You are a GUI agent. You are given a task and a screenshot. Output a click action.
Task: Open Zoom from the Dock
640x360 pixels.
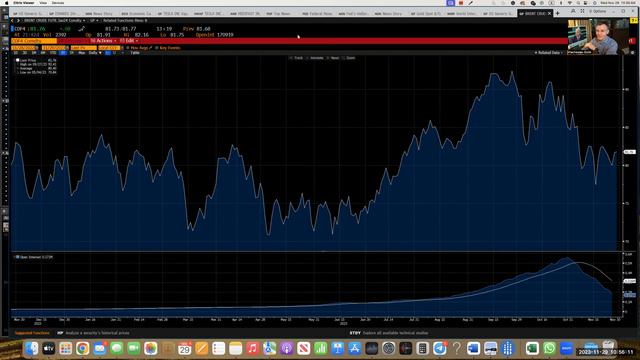point(566,349)
